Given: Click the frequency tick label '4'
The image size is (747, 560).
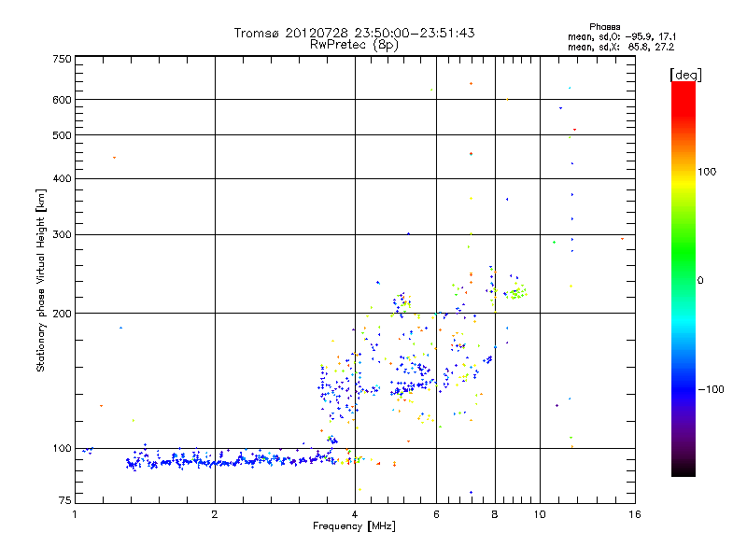Looking at the screenshot, I should pos(355,514).
